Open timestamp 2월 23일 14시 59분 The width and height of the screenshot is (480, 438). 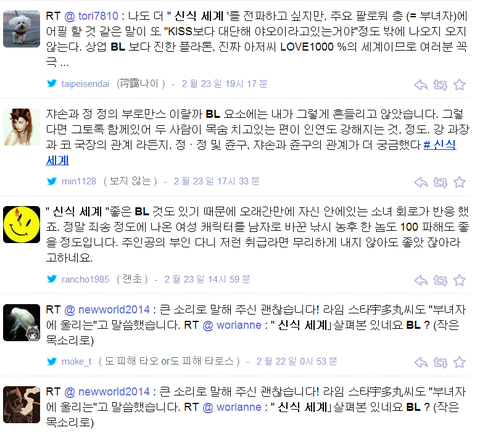click(207, 279)
